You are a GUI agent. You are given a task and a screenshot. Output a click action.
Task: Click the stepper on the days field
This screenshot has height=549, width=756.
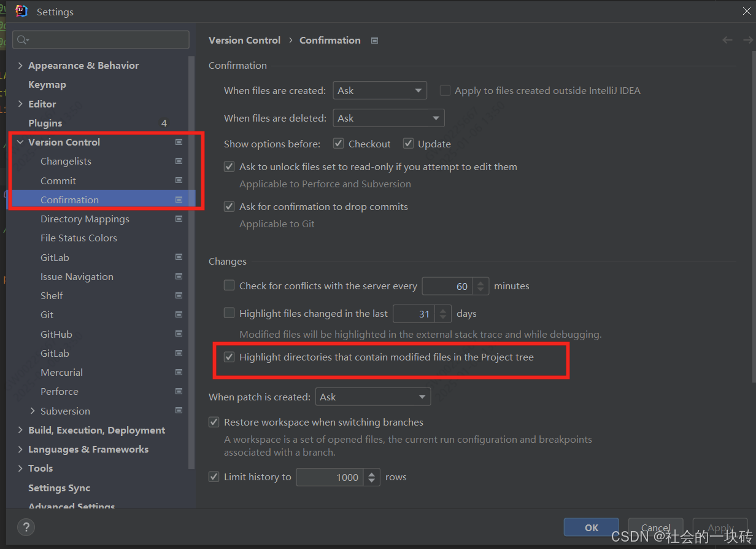(443, 314)
